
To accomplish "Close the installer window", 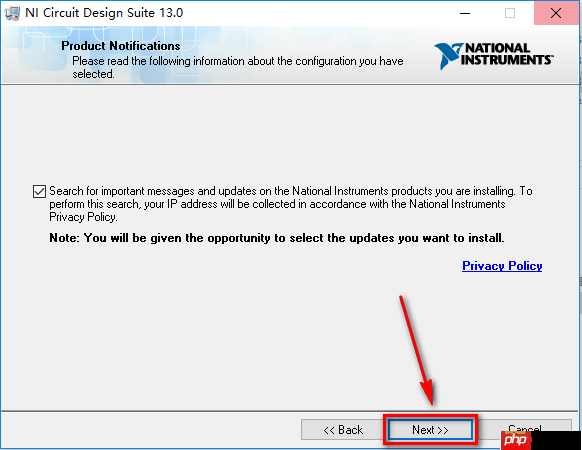I will [556, 13].
